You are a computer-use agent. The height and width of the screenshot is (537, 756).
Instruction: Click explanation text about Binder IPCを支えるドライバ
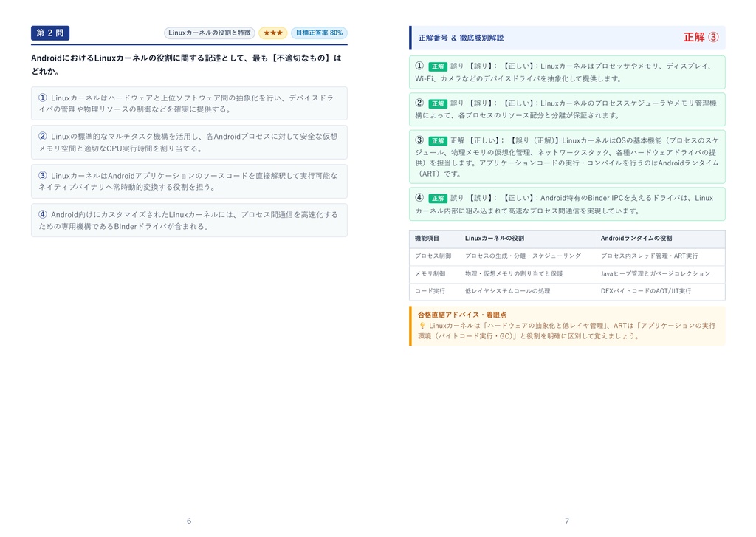click(x=567, y=205)
